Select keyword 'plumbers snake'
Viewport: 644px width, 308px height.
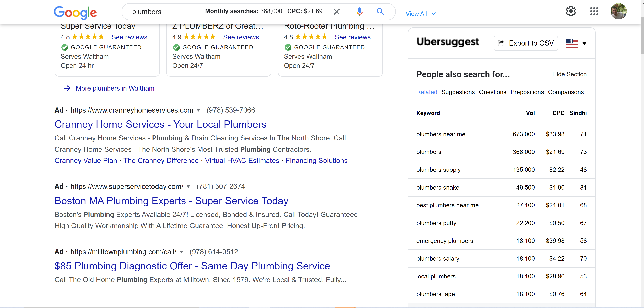tap(437, 187)
